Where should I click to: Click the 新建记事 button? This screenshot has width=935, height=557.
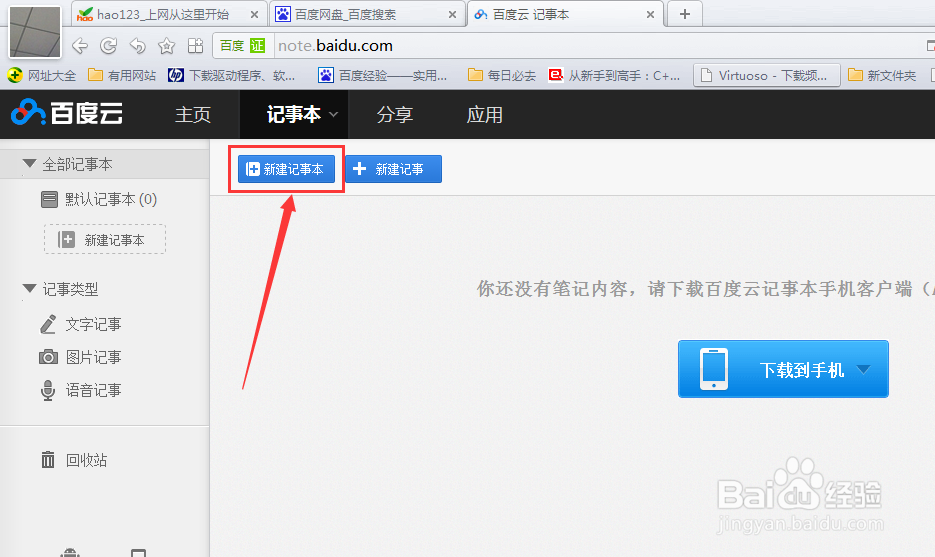point(394,169)
